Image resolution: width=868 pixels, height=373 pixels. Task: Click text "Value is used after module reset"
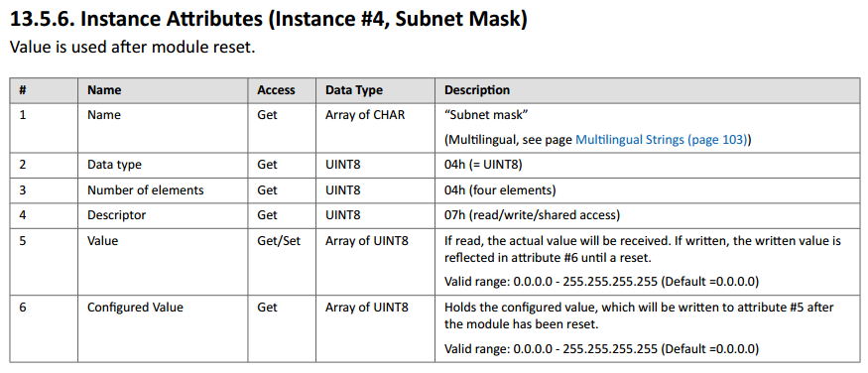click(x=132, y=47)
